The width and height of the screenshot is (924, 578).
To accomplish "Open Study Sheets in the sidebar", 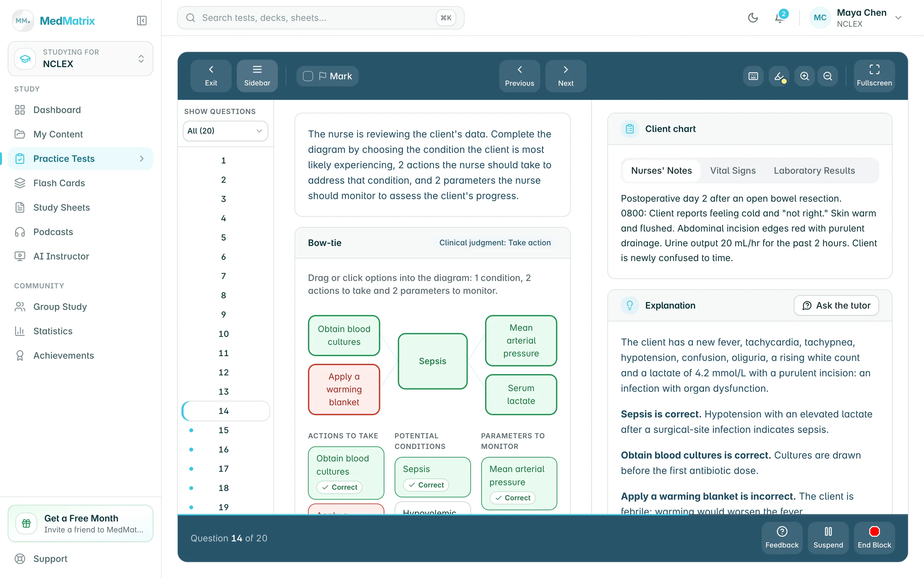I will (80, 207).
